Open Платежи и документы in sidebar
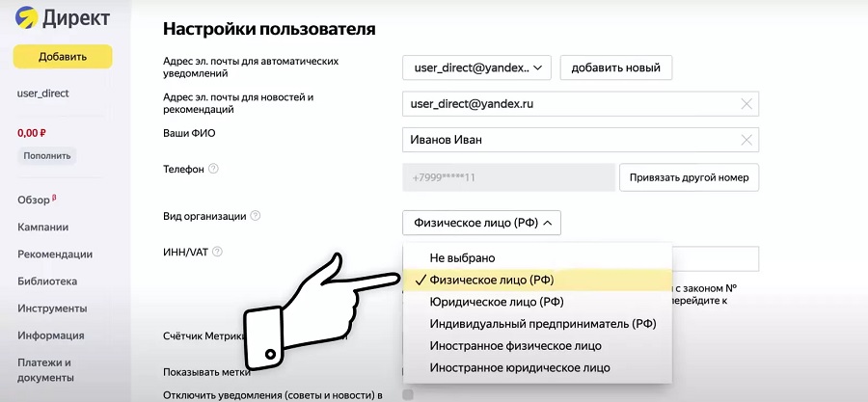Image resolution: width=868 pixels, height=402 pixels. point(45,370)
